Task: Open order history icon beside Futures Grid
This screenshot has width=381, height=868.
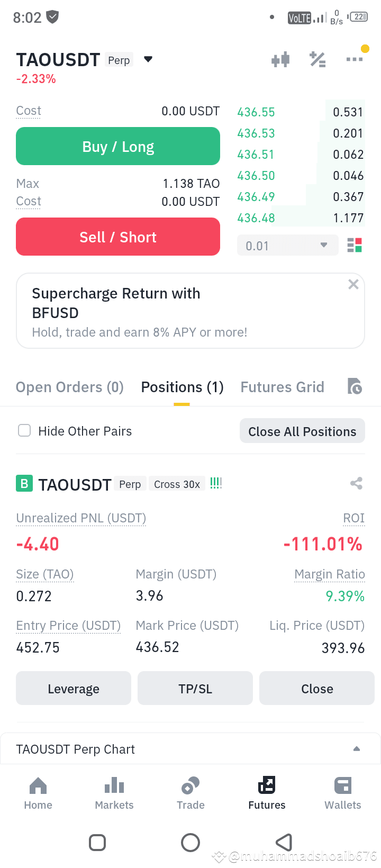Action: pos(355,386)
